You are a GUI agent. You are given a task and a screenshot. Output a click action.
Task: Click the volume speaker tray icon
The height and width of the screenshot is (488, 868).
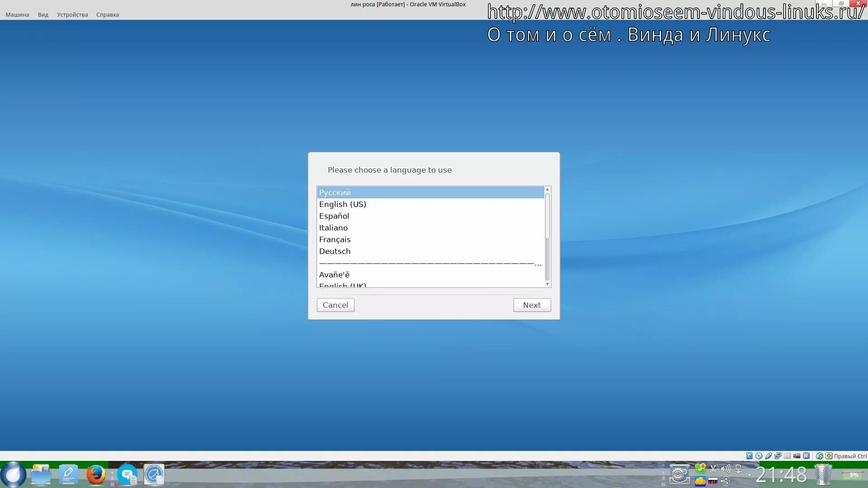pyautogui.click(x=726, y=469)
